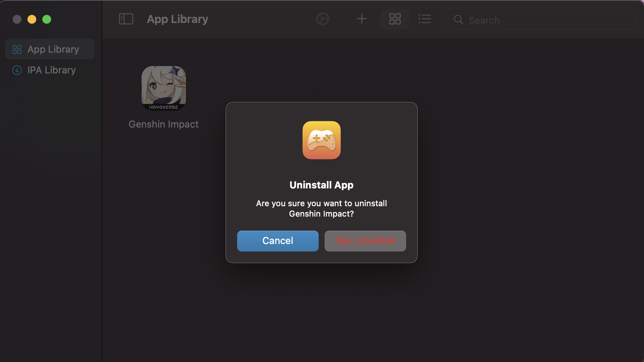Select the App Library sidebar icon
This screenshot has width=644, height=362.
[17, 49]
